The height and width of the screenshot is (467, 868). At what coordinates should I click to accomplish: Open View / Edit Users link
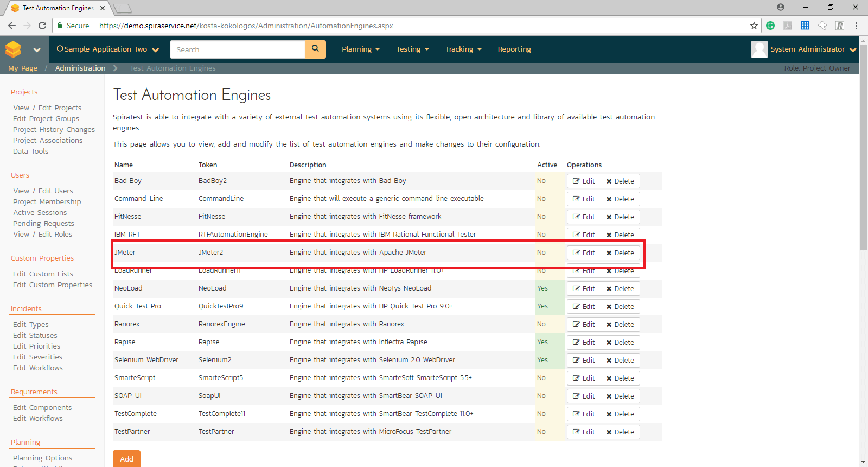(43, 191)
